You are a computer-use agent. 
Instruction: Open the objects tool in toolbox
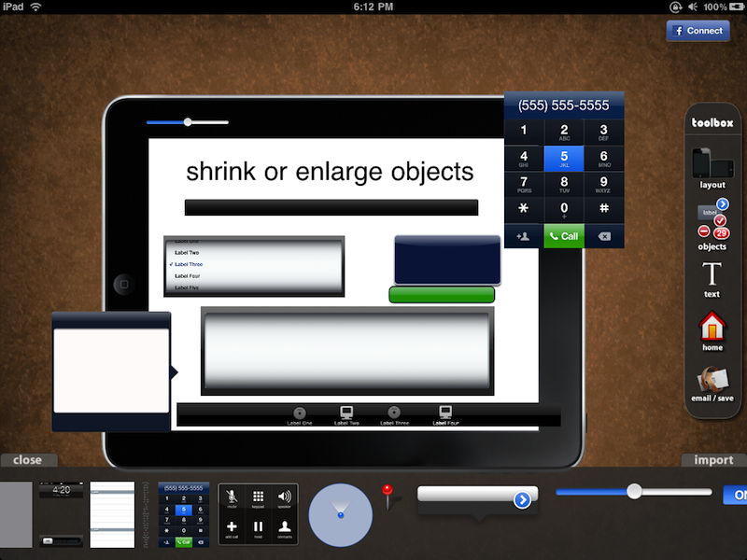pos(712,225)
